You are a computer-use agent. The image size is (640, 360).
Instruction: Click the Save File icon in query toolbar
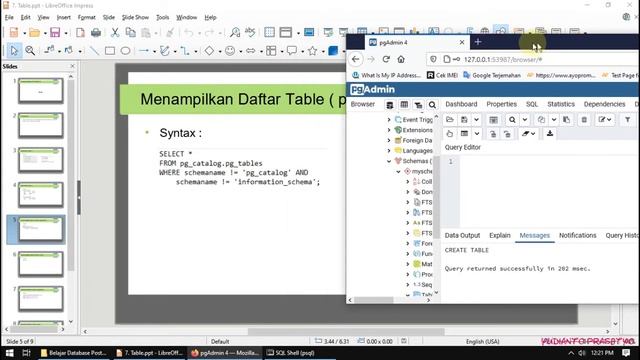464,120
